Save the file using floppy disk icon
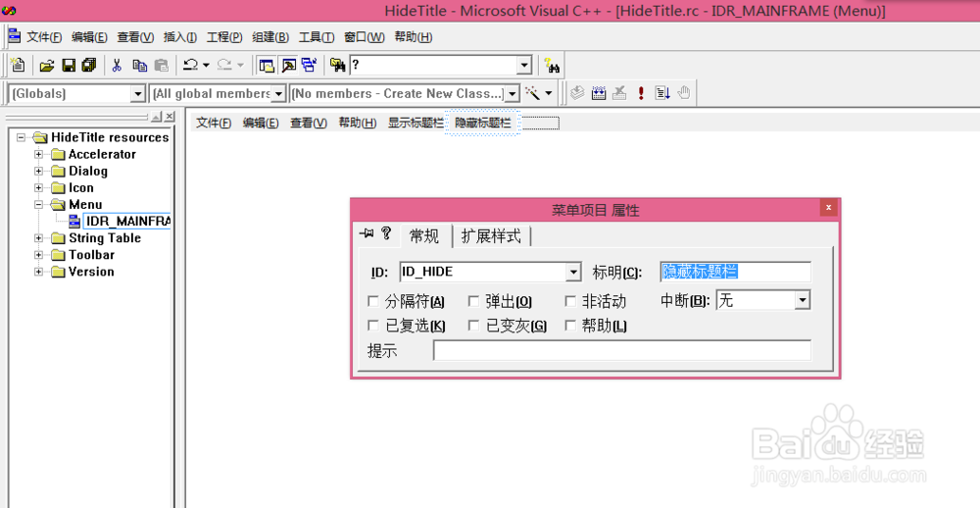Image resolution: width=980 pixels, height=508 pixels. [x=69, y=65]
